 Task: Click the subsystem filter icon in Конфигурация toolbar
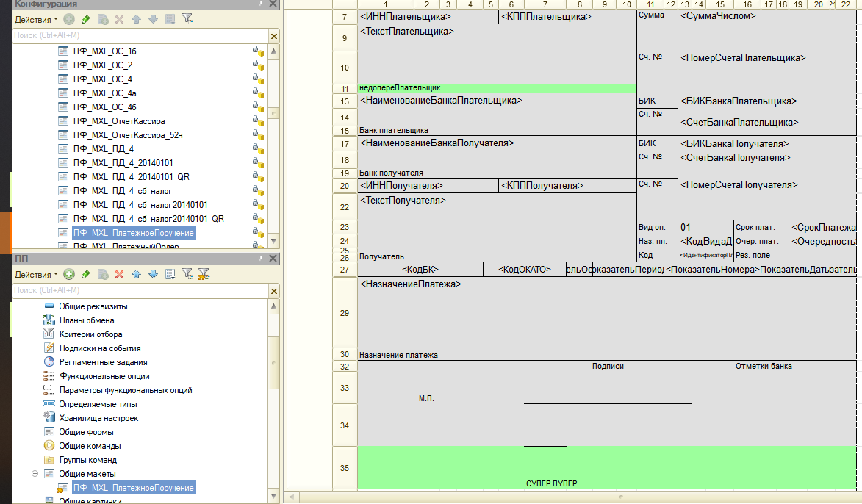coord(187,19)
